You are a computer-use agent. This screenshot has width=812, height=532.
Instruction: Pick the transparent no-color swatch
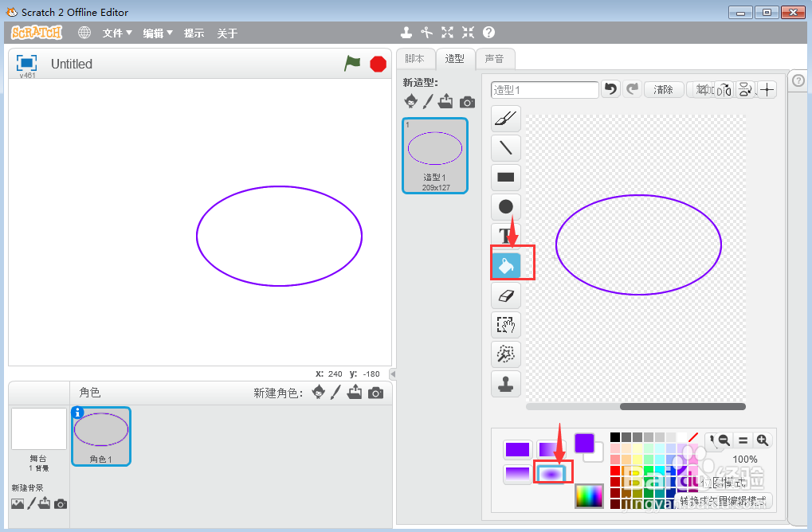[693, 437]
